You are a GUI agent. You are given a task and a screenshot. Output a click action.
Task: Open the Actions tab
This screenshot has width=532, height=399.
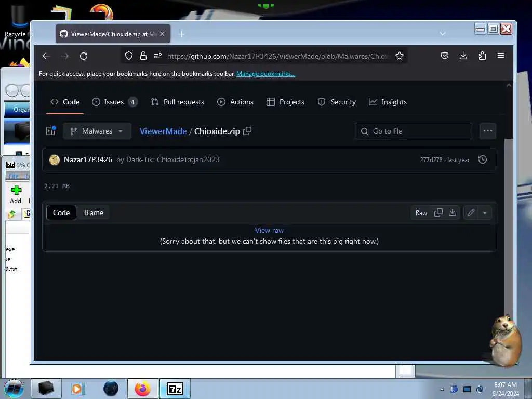[235, 102]
